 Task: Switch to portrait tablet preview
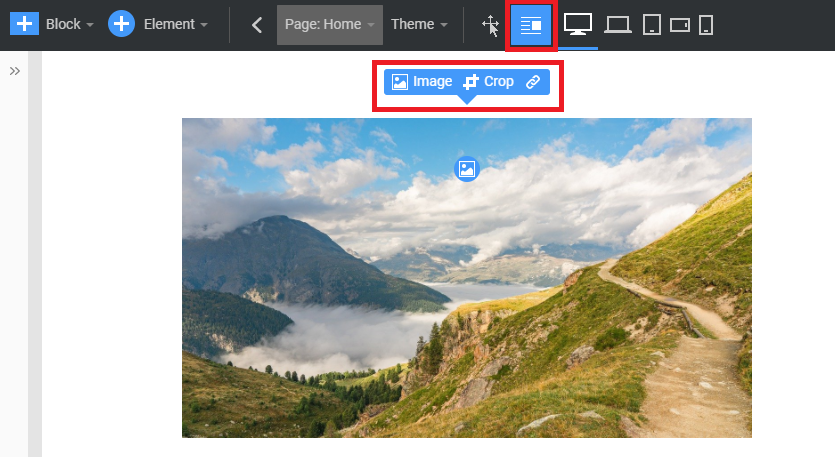click(x=652, y=25)
